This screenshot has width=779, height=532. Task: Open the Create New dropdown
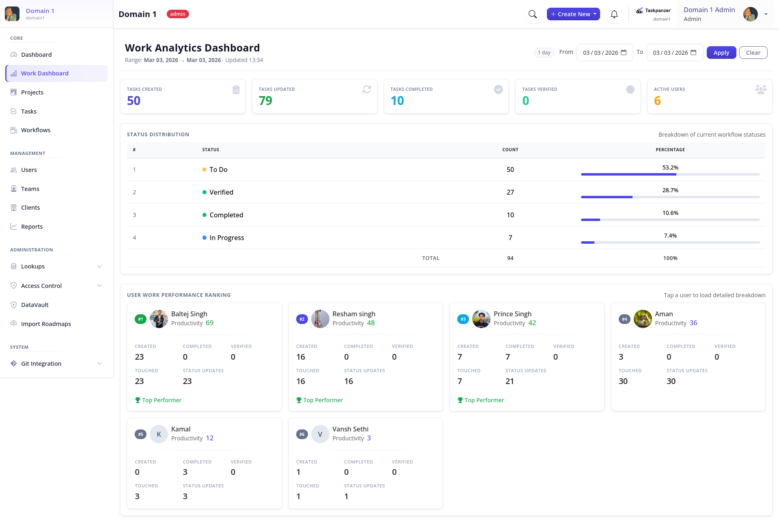(x=573, y=14)
